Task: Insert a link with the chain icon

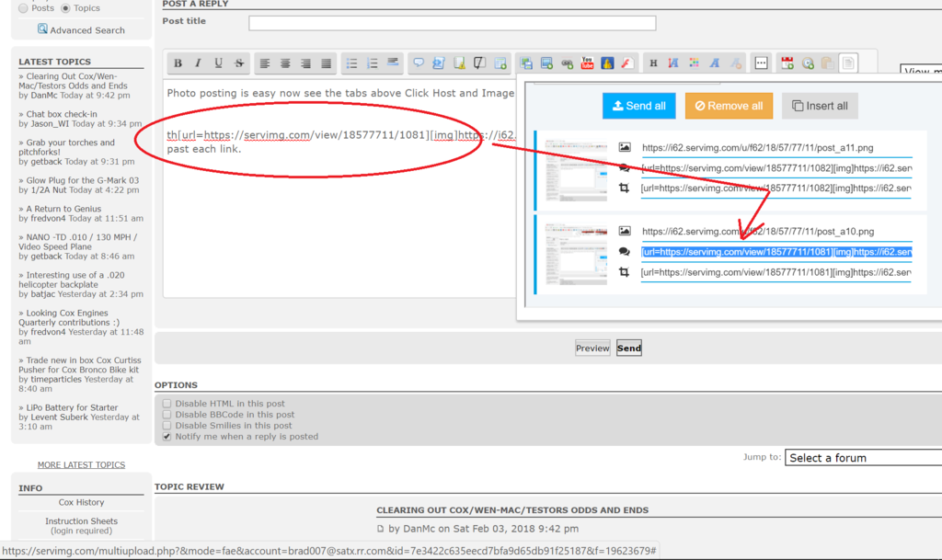Action: pos(567,63)
